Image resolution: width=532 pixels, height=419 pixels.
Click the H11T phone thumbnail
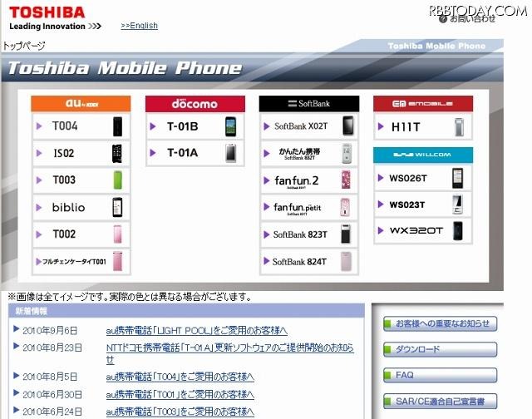coord(459,127)
